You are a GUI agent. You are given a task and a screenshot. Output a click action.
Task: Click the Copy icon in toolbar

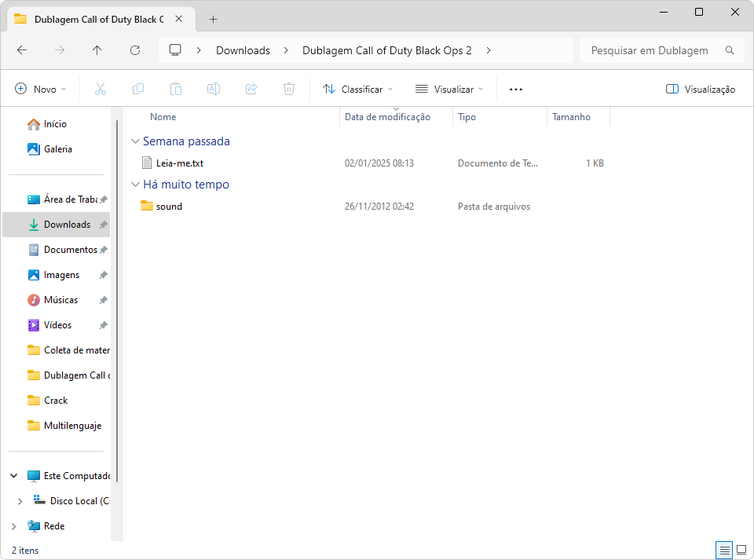tap(138, 89)
